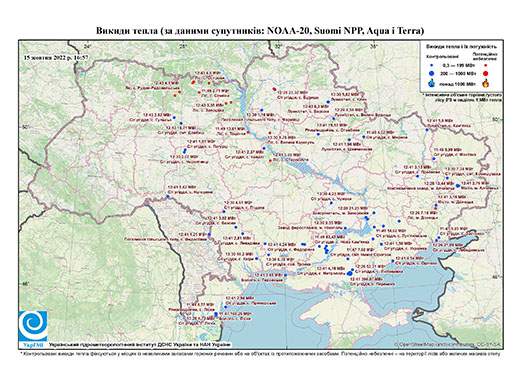This screenshot has width=520, height=368.
Task: Click the 24° longitude label at top
Action: click(x=87, y=46)
